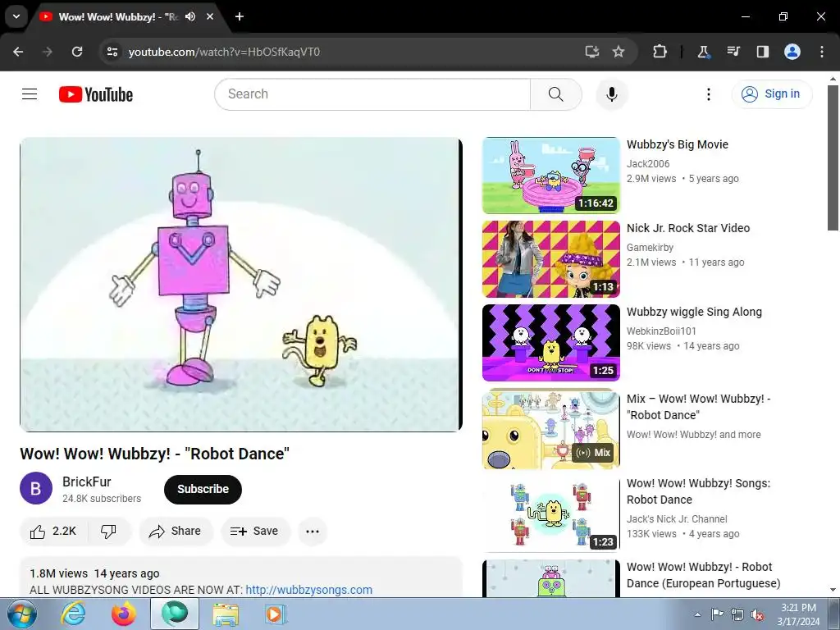Viewport: 840px width, 630px height.
Task: Open BrickFur channel avatar
Action: [36, 489]
